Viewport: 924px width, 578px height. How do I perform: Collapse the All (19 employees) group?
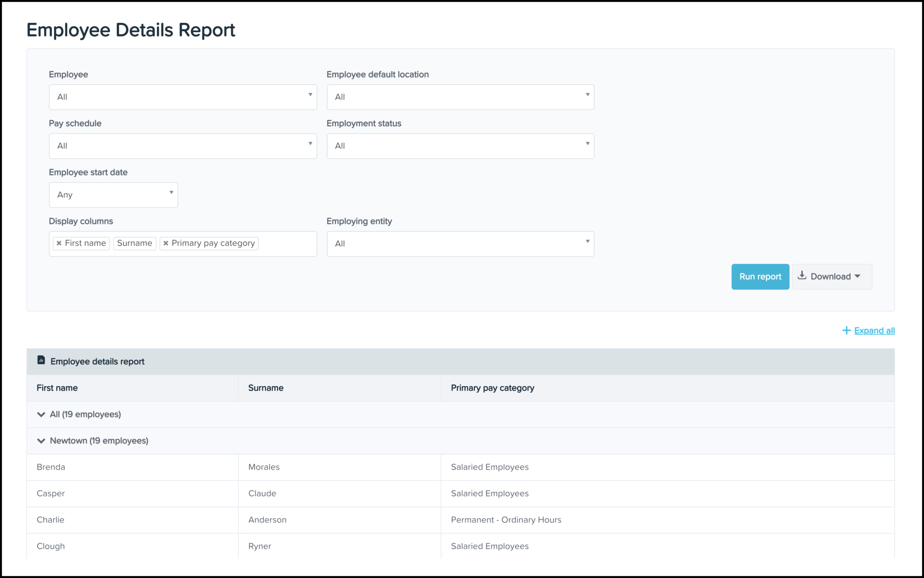click(x=41, y=415)
